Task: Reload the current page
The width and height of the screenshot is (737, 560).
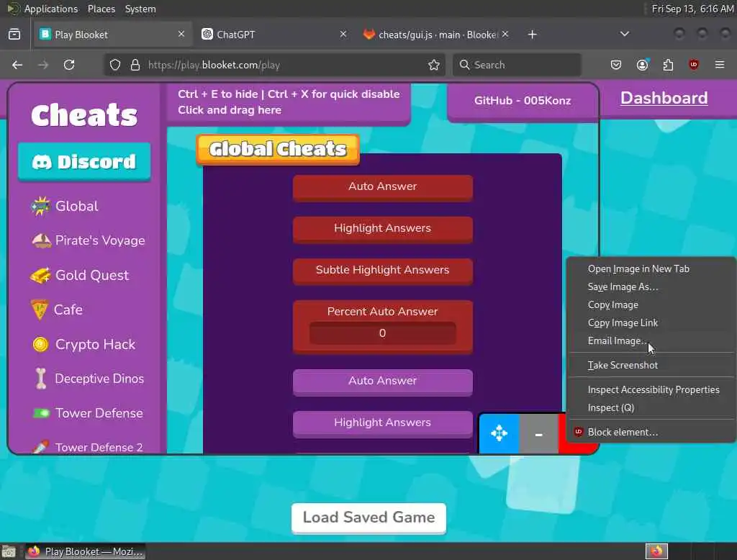Action: 69,65
